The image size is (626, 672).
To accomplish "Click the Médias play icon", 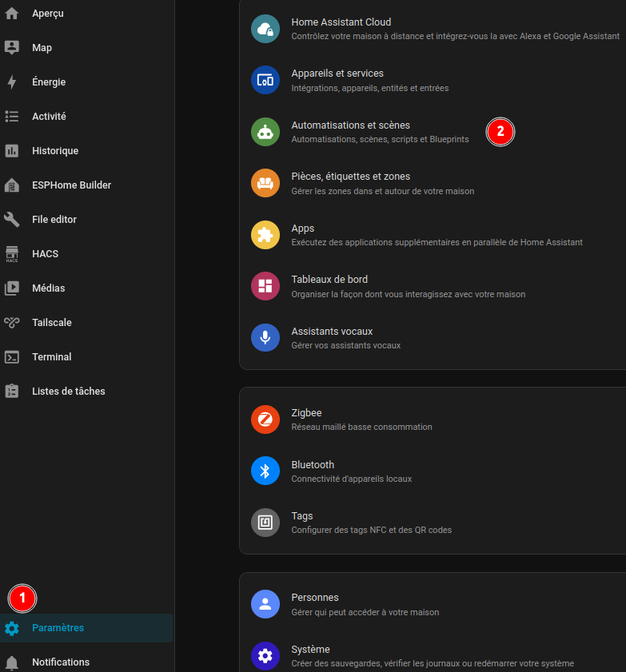I will click(x=11, y=288).
